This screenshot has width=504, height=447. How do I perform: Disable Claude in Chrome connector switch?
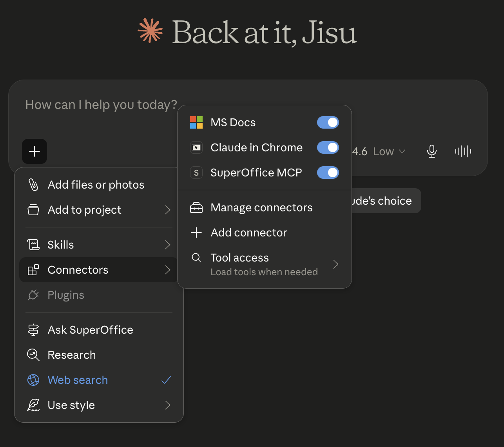328,147
